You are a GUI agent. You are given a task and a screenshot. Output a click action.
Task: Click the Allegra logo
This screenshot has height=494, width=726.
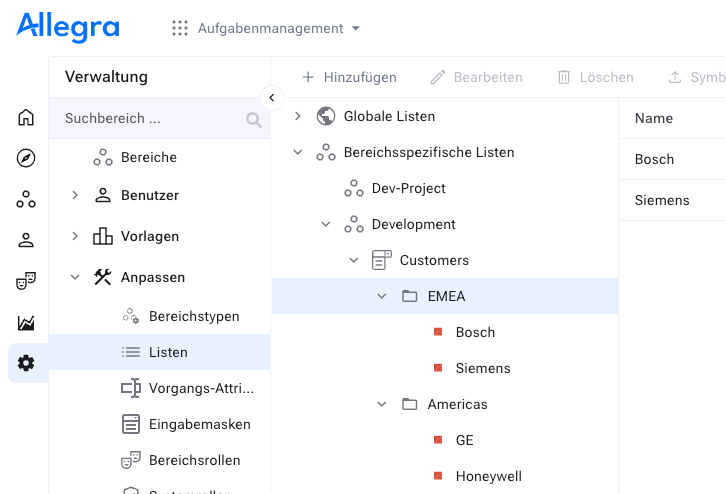(x=68, y=27)
